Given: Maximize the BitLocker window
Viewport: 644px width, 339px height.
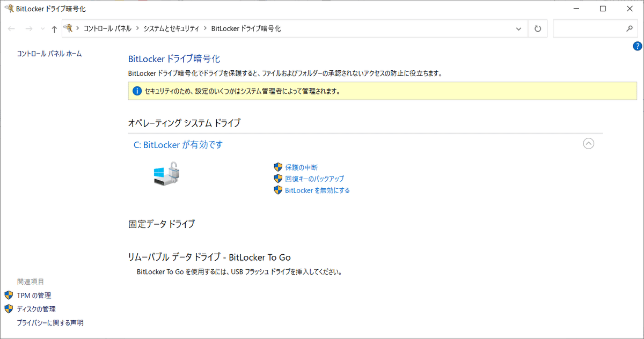Looking at the screenshot, I should 603,9.
